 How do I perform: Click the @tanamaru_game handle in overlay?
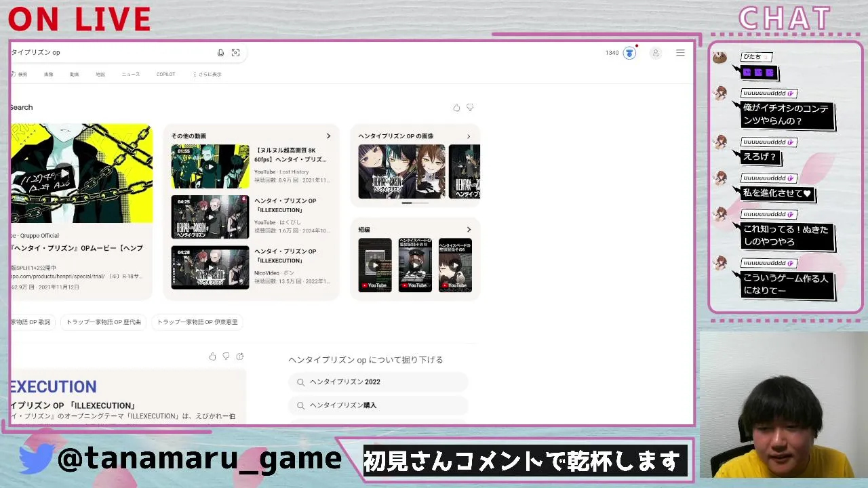(199, 459)
